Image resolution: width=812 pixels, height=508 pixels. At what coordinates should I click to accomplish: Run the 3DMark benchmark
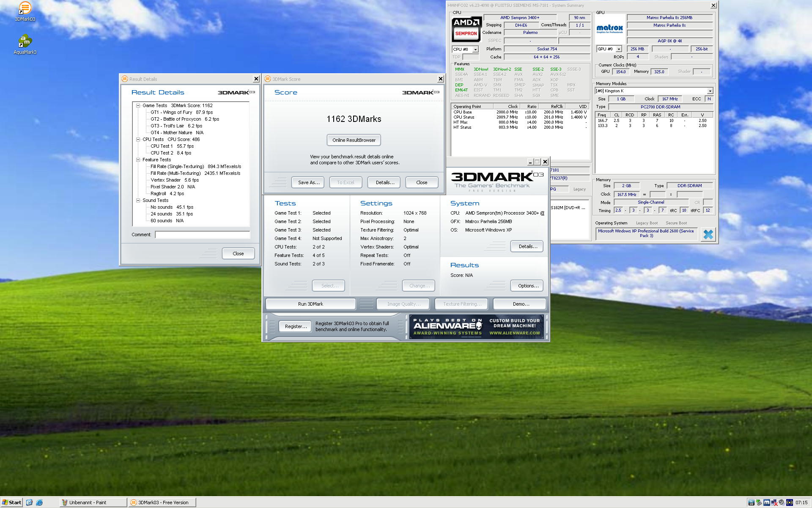click(x=310, y=304)
